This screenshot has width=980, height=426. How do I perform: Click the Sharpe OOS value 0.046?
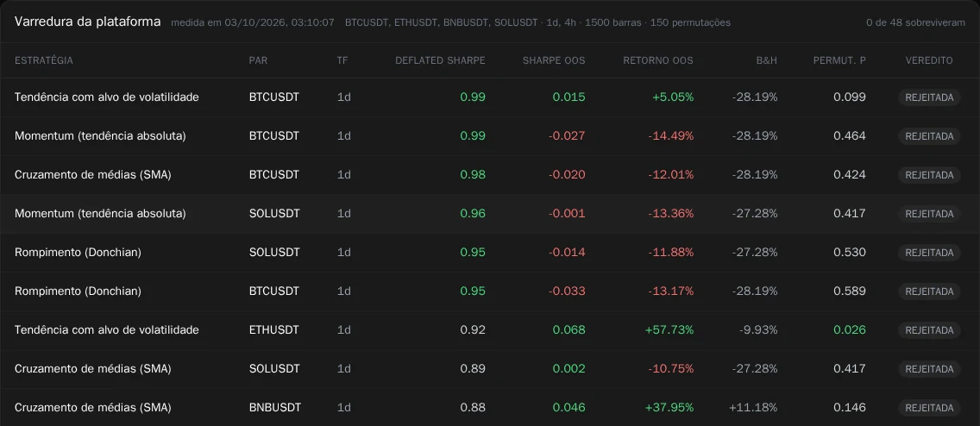(x=569, y=407)
